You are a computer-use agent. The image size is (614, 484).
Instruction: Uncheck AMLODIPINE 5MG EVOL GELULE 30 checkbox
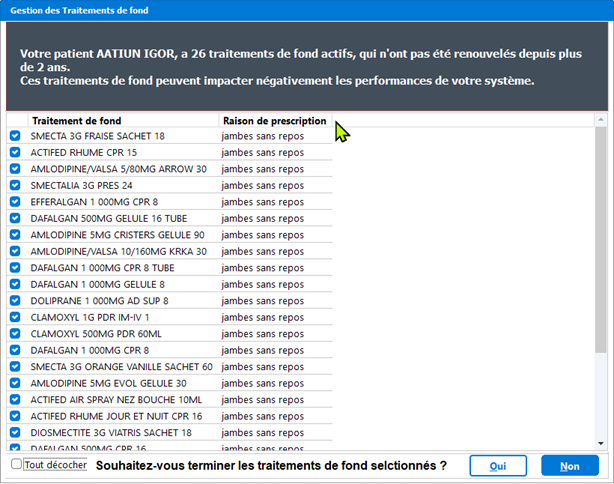15,383
